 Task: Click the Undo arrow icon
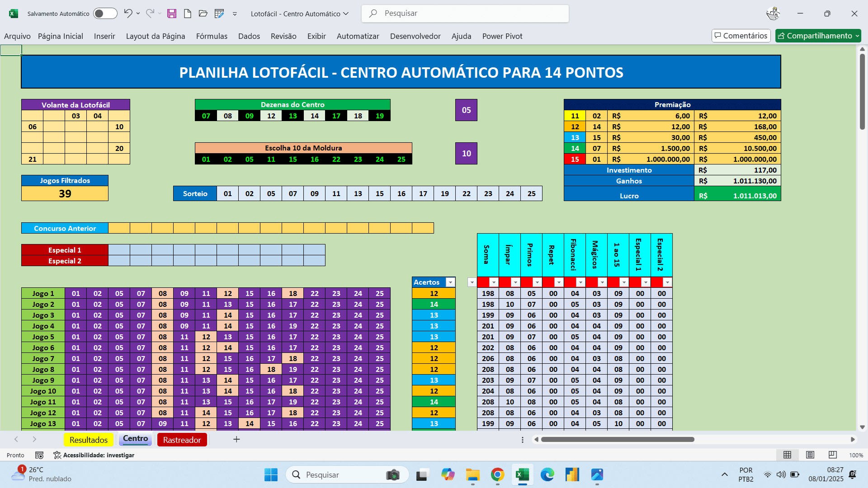[x=128, y=14]
